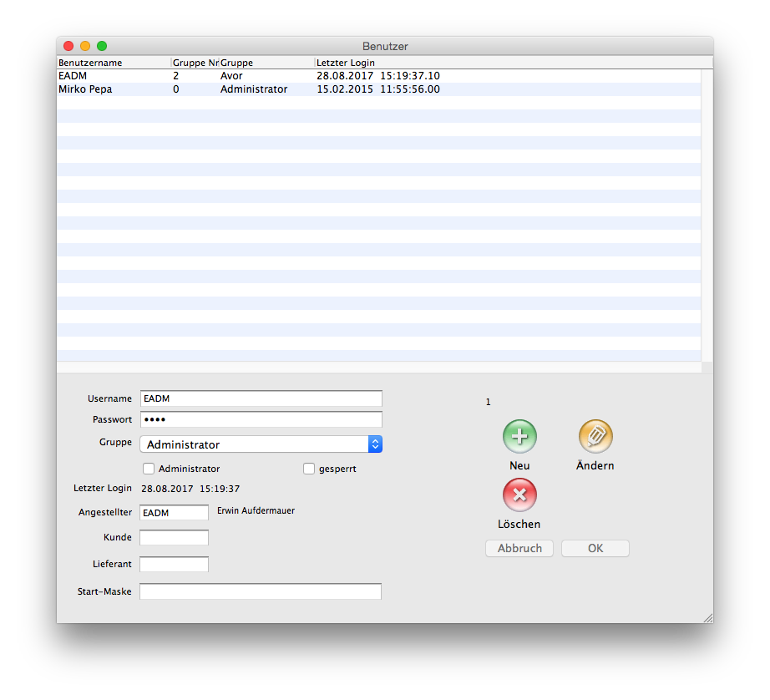Open the Gruppe dropdown menu
The height and width of the screenshot is (700, 770).
point(261,444)
